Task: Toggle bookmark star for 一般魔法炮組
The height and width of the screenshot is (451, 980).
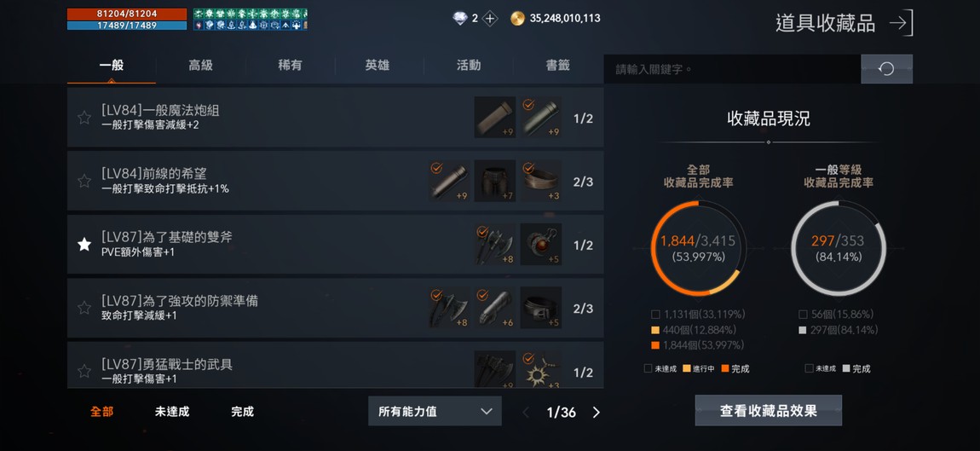Action: point(84,118)
